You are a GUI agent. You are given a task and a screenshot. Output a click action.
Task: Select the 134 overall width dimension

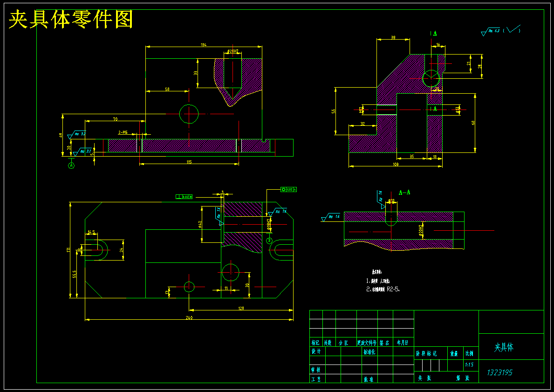pos(204,45)
